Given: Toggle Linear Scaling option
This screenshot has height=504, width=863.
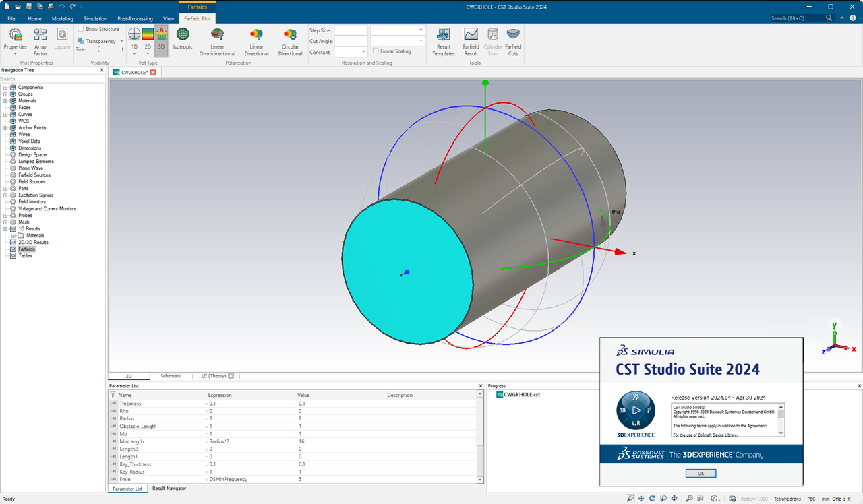Looking at the screenshot, I should click(x=375, y=51).
